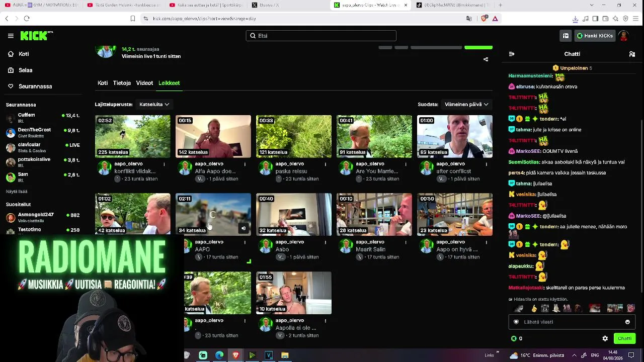Open the Windows notification center icon

(631, 355)
